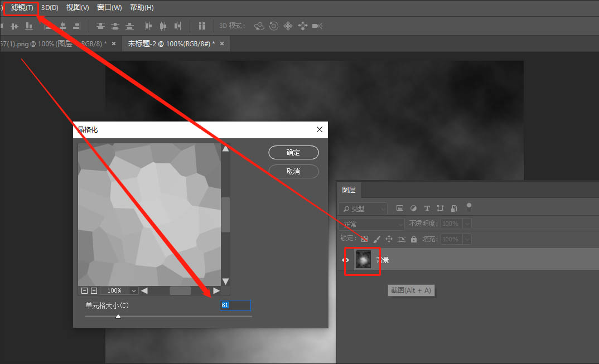Lock transparent pixels in the Layers panel

click(x=364, y=239)
